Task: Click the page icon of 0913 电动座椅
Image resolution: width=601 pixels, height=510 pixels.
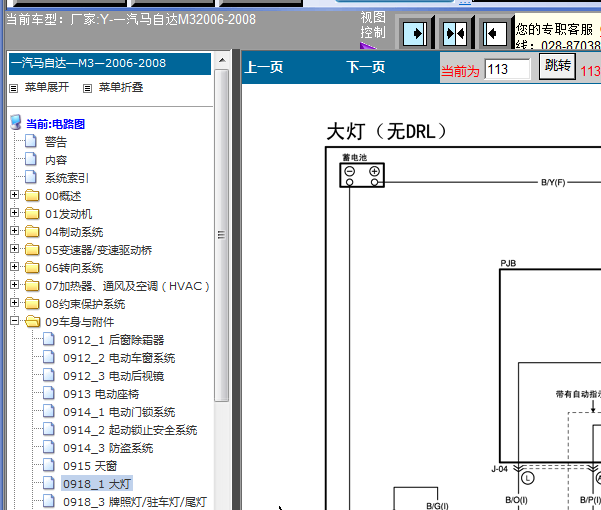Action: [x=49, y=393]
